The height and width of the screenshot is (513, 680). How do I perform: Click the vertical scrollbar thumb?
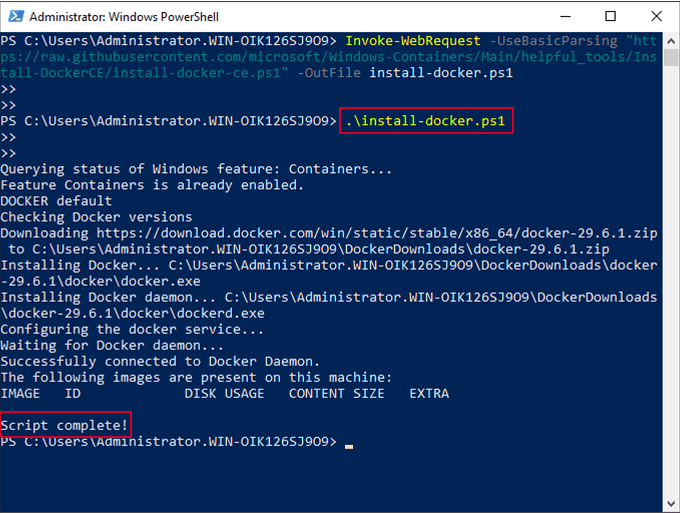671,58
